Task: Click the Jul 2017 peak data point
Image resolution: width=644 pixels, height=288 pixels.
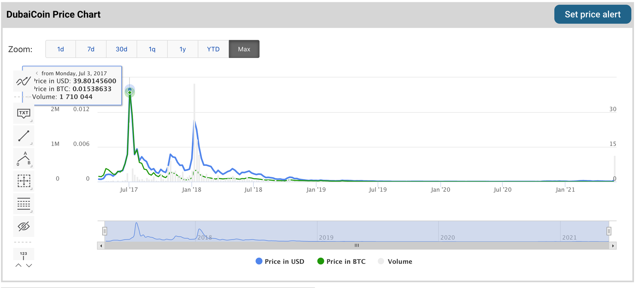Action: click(x=130, y=91)
